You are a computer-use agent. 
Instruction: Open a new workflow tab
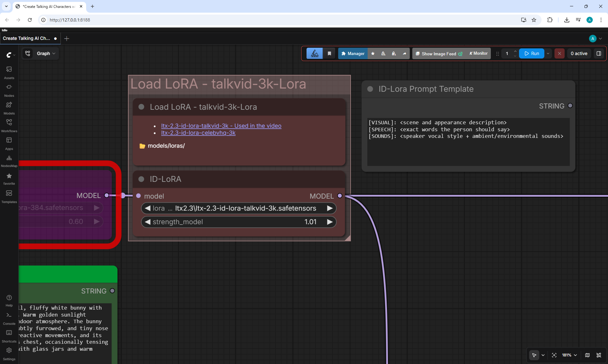[66, 39]
